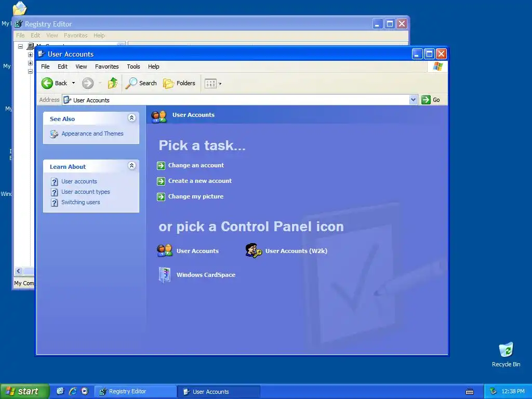This screenshot has width=532, height=399.
Task: Click green arrow beside Change my picture
Action: point(161,197)
